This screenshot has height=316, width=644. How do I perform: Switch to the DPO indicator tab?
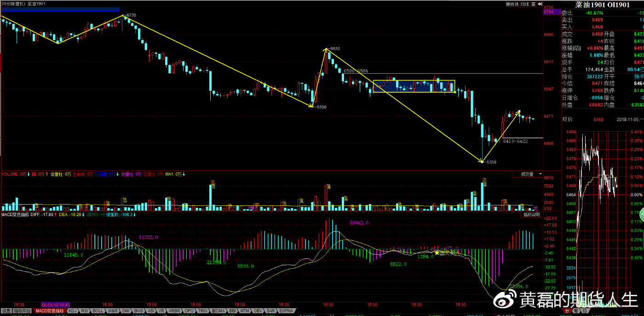click(189, 311)
